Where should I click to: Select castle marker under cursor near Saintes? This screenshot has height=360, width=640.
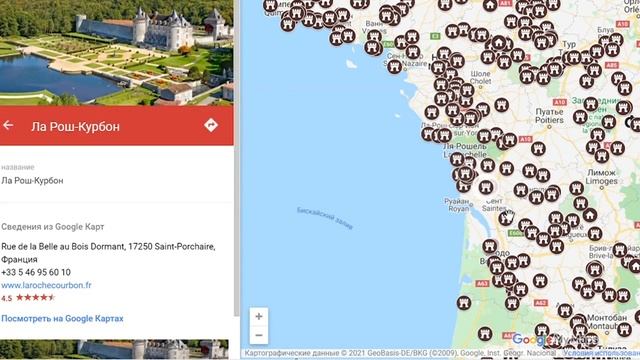[x=505, y=219]
